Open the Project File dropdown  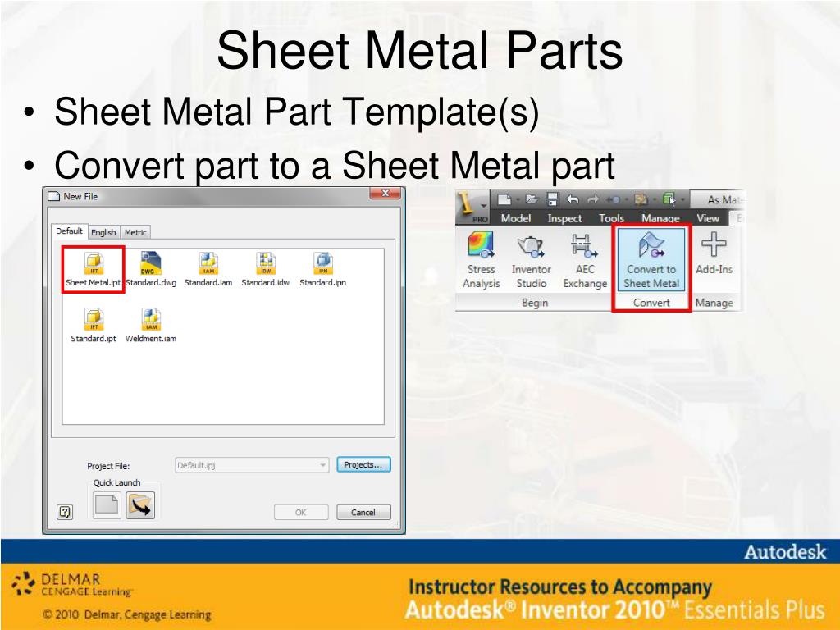tap(252, 465)
